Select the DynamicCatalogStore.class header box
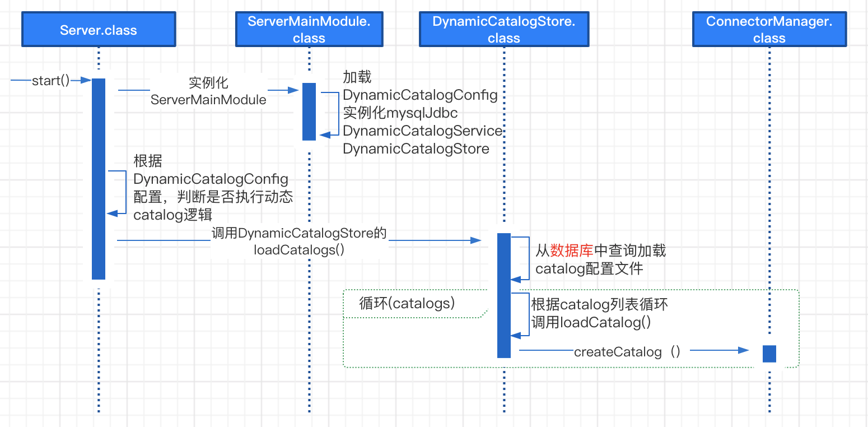The height and width of the screenshot is (427, 868). coord(503,30)
